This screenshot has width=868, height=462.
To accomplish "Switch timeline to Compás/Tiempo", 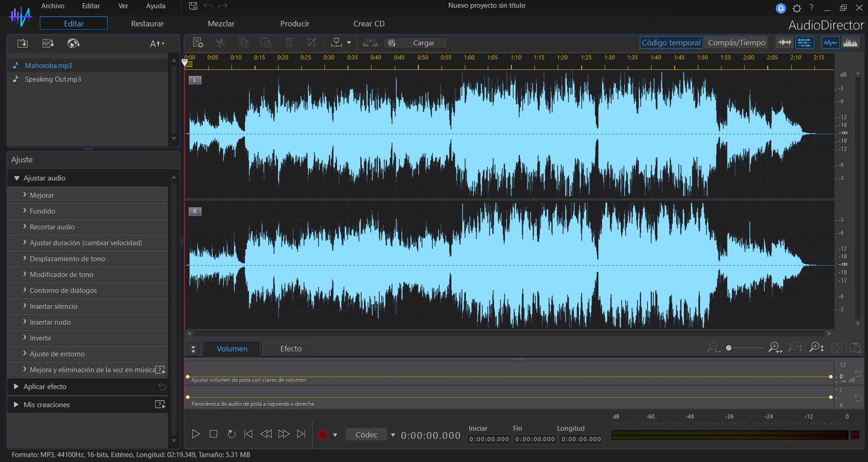I will (736, 43).
